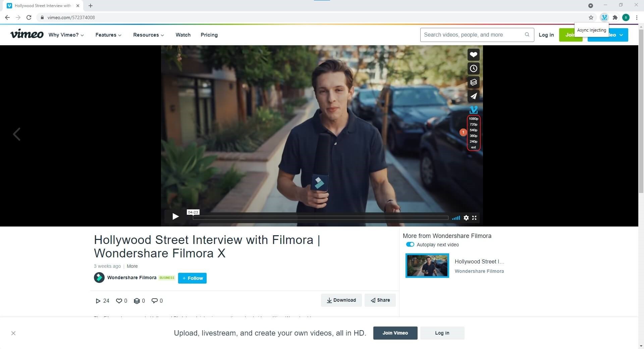Viewport: 644px width, 349px height.
Task: Click the video progress bar
Action: (321, 218)
